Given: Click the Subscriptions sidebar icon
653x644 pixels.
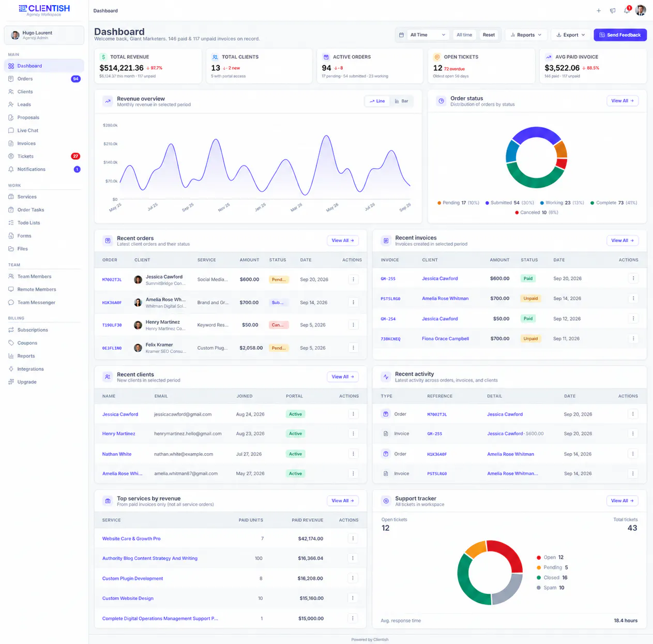Looking at the screenshot, I should tap(11, 330).
